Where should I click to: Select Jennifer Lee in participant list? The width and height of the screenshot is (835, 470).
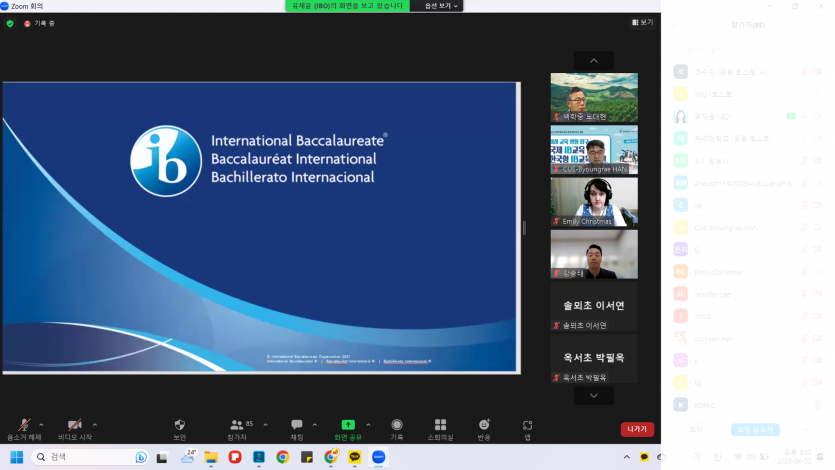point(748,294)
